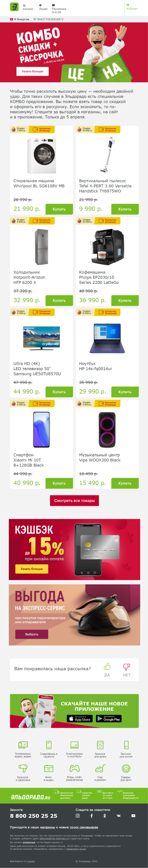
Task: Select the Игры, софт, развлечения gamepad icon
Action: click(74, 768)
